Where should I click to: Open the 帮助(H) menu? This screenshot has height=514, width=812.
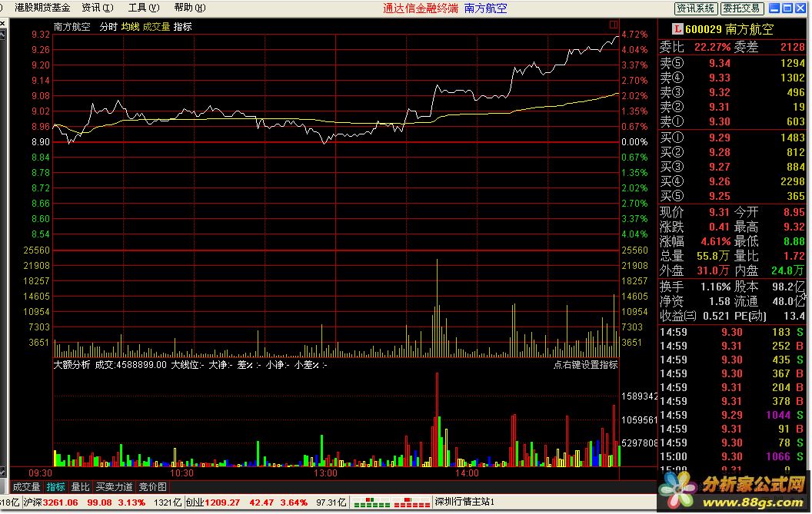pos(189,8)
